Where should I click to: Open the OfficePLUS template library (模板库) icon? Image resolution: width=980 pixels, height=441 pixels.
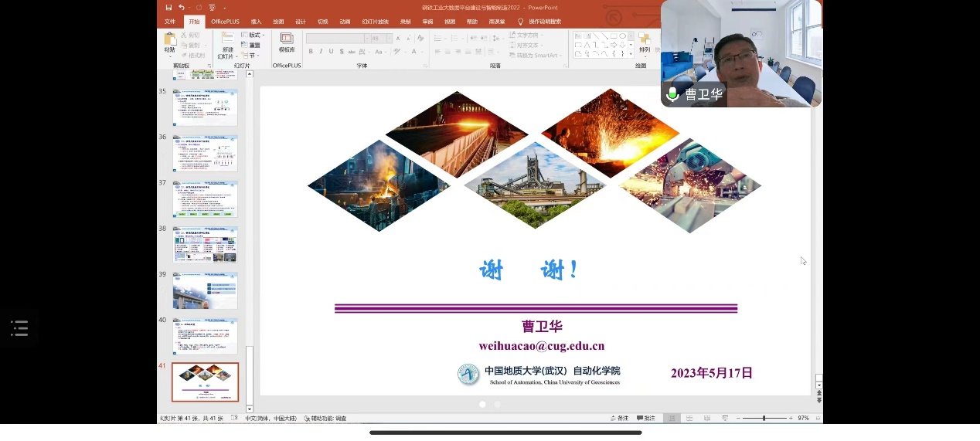(x=287, y=42)
